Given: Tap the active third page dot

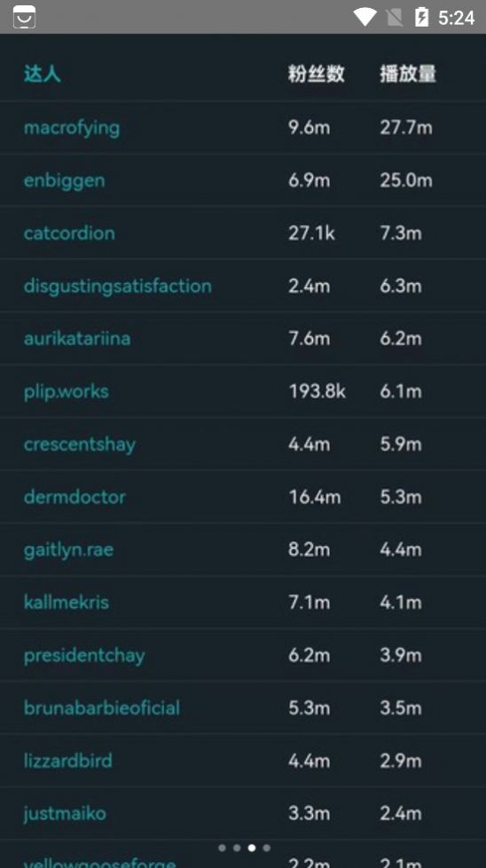Looking at the screenshot, I should (252, 848).
